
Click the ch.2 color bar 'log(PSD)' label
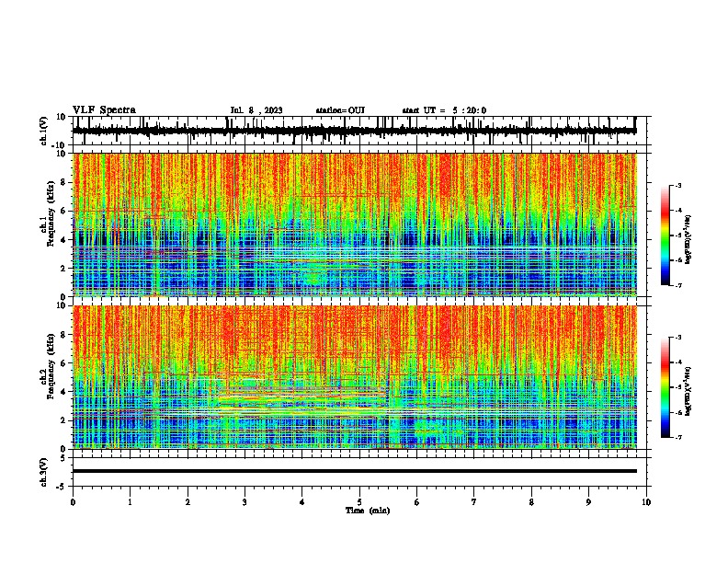point(688,391)
